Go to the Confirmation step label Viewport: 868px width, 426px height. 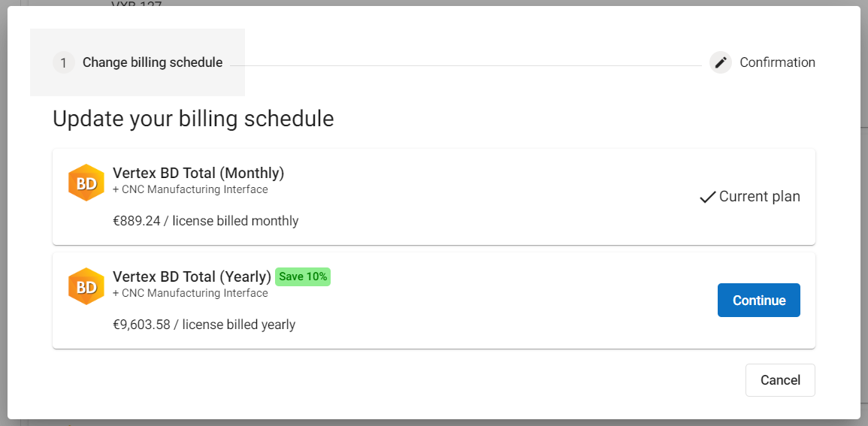(x=777, y=62)
